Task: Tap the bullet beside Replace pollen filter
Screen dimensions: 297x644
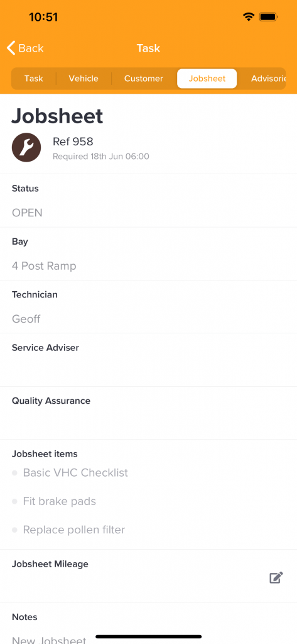Action: [x=15, y=530]
